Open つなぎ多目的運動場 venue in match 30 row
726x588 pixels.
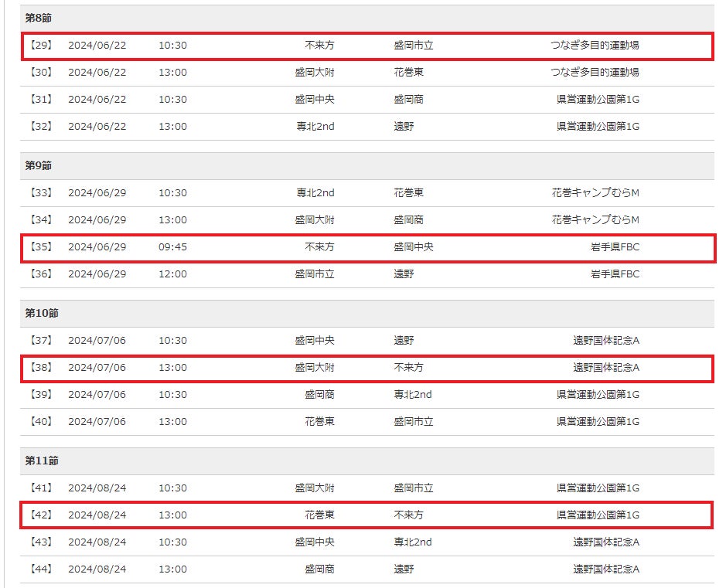[595, 73]
